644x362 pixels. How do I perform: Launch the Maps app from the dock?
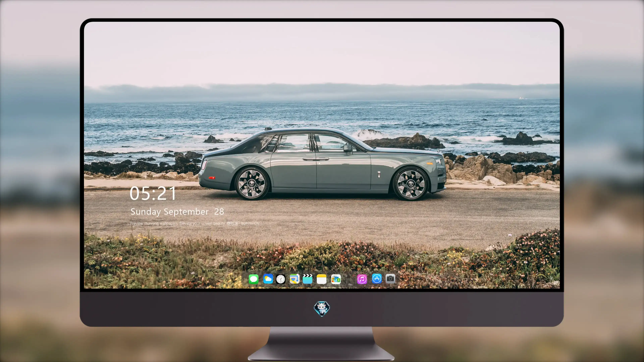294,279
